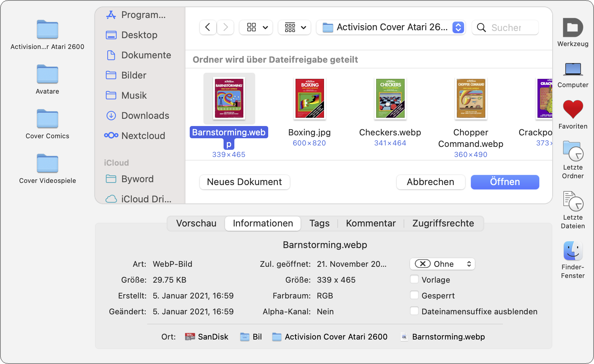Click Barnstorming.webp in the Ort path bar
Image resolution: width=594 pixels, height=364 pixels.
pos(442,337)
